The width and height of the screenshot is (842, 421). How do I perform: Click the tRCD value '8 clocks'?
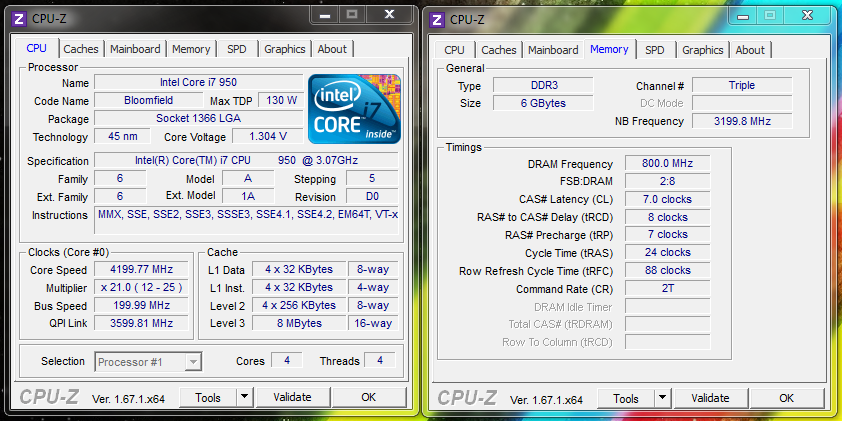[667, 217]
